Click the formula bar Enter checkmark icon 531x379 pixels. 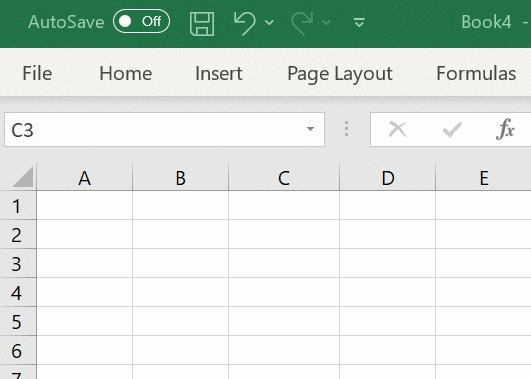[452, 129]
